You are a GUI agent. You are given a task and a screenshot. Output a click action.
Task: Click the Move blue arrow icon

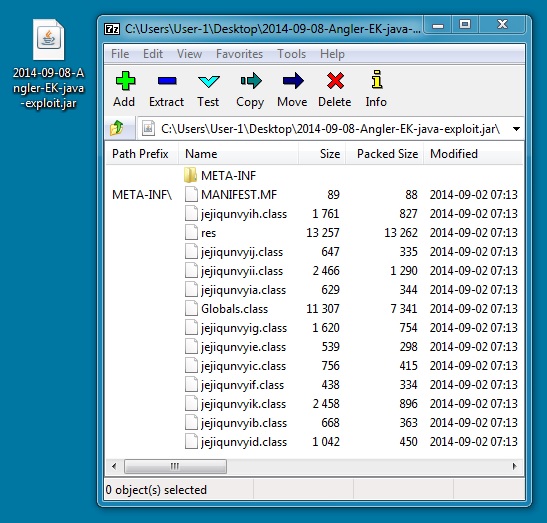293,81
